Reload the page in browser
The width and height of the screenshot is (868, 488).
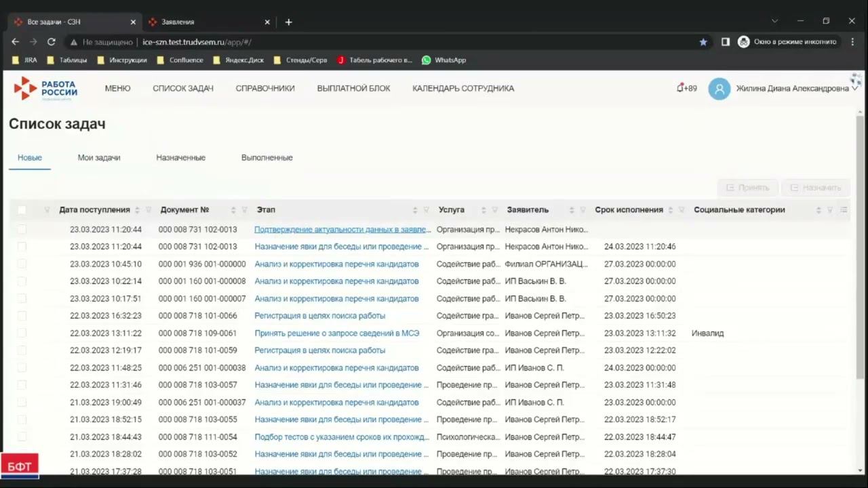51,42
